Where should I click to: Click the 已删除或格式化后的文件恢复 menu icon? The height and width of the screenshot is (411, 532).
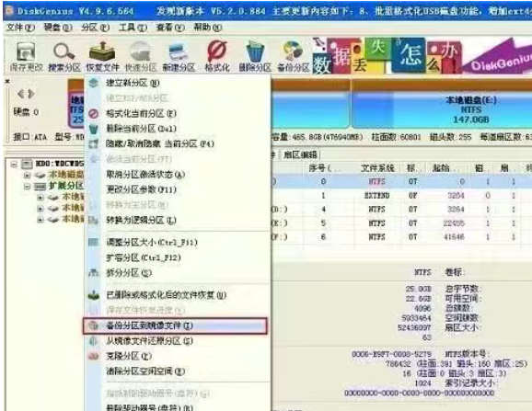coord(93,295)
